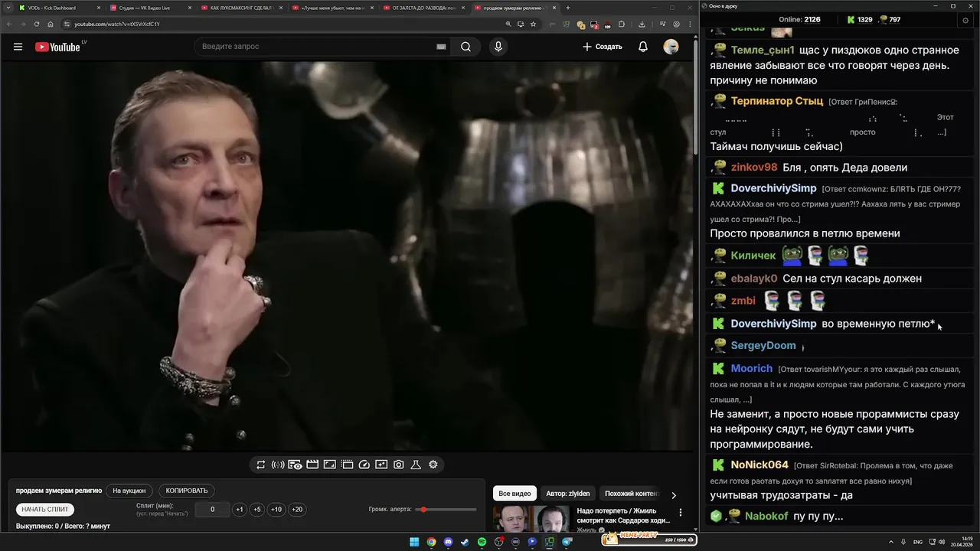This screenshot has height=551, width=980.
Task: Click Windows Start button on taskbar
Action: pyautogui.click(x=414, y=542)
